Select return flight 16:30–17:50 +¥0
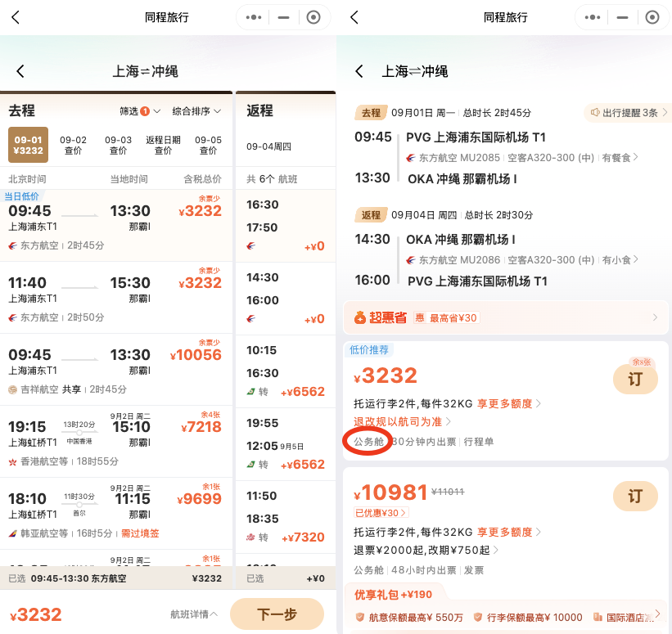 click(286, 225)
